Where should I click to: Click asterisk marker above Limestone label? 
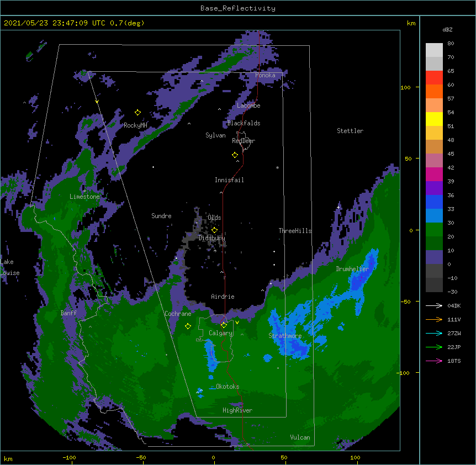click(x=84, y=191)
